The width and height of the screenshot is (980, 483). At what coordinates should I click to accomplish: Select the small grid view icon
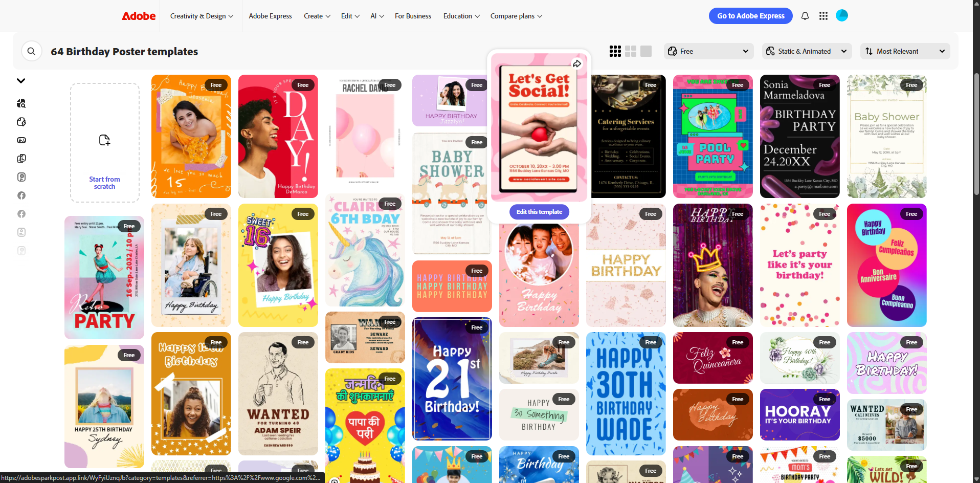point(614,51)
